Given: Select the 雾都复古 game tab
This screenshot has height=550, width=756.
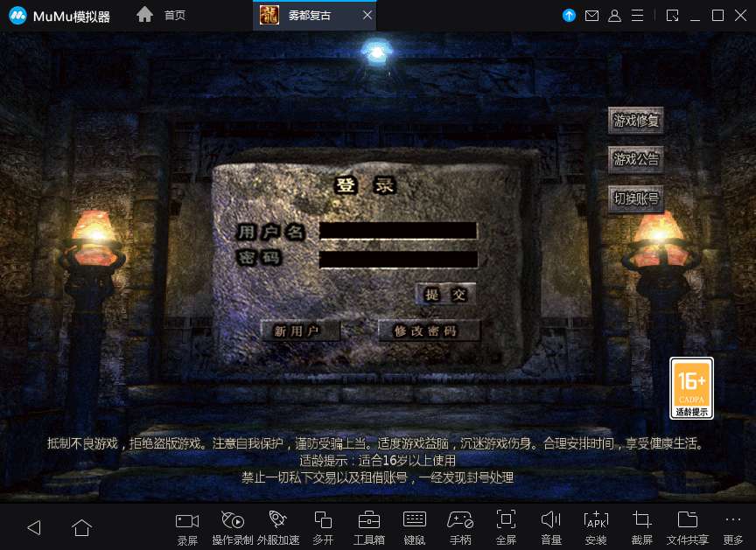Looking at the screenshot, I should point(308,15).
